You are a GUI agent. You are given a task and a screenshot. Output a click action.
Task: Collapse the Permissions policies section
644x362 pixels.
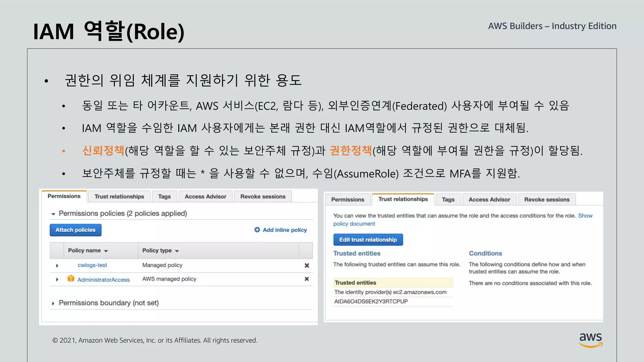point(53,214)
